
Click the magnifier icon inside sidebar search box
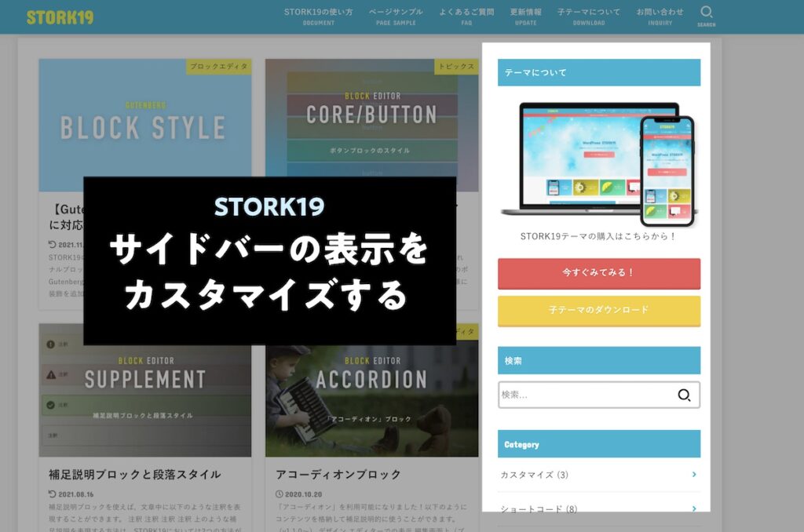coord(684,395)
